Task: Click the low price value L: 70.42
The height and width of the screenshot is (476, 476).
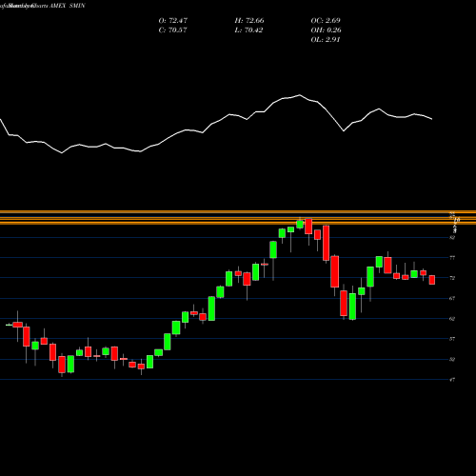Action: (x=248, y=30)
